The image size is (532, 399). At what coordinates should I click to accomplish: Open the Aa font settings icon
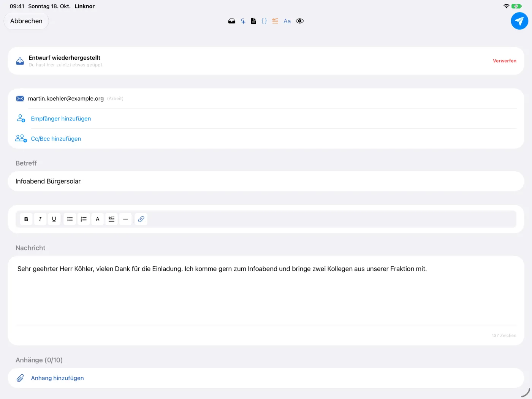tap(287, 21)
